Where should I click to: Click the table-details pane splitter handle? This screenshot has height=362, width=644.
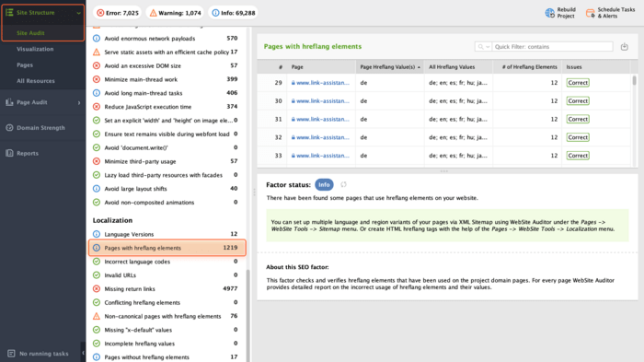444,171
